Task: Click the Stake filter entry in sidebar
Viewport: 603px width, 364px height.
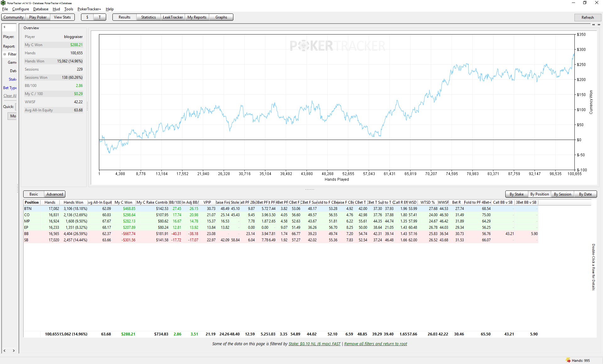Action: tap(12, 79)
